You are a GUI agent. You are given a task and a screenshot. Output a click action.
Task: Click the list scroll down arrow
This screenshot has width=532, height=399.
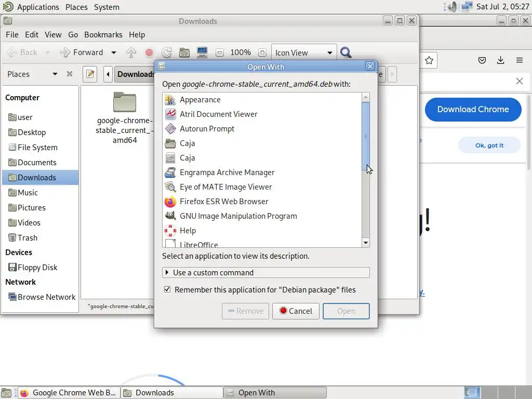tap(365, 243)
